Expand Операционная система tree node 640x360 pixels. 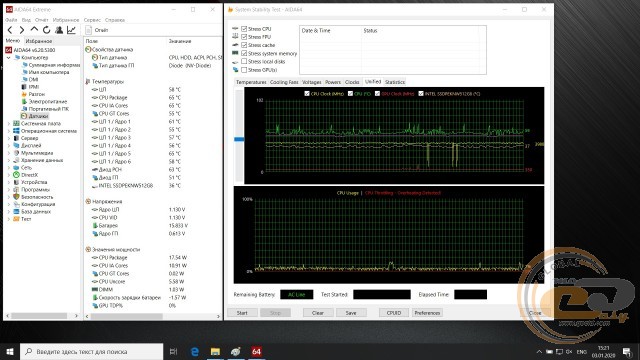(x=9, y=131)
